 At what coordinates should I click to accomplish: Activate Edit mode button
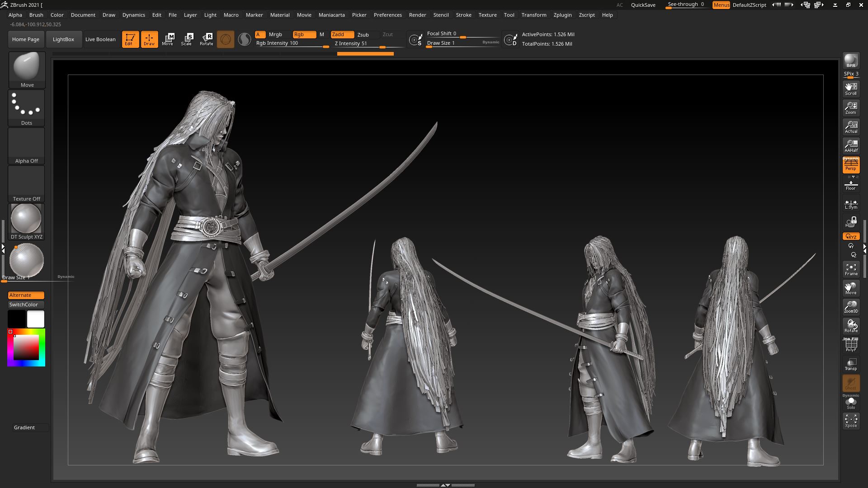coord(130,39)
